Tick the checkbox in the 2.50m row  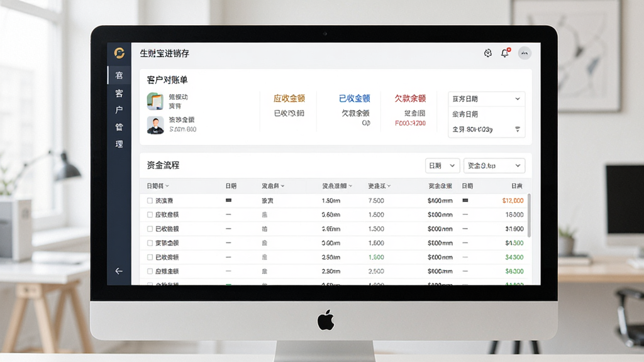[150, 257]
